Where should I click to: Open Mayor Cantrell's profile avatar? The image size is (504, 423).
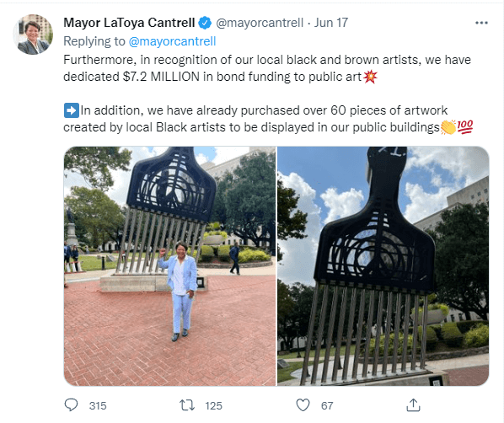33,34
